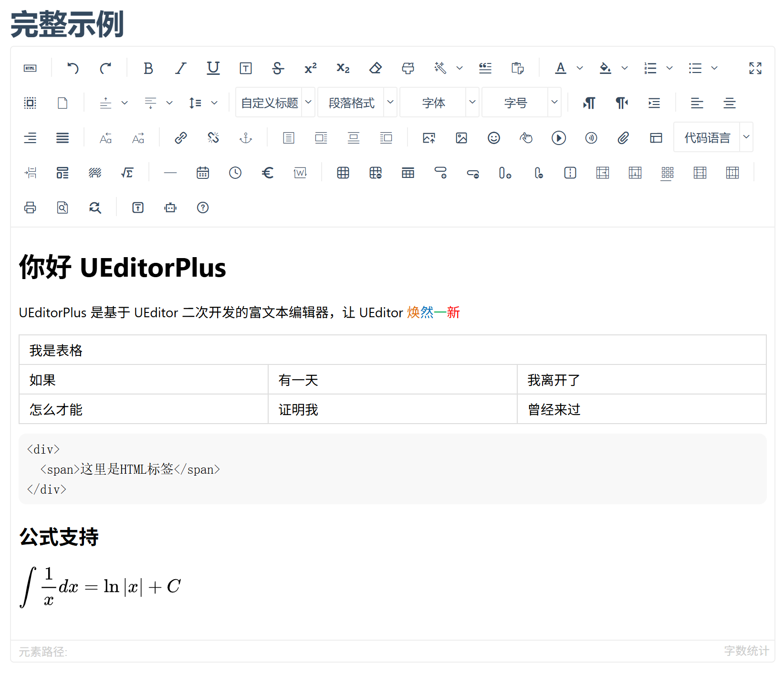Open help question mark icon
The height and width of the screenshot is (675, 784).
tap(203, 208)
